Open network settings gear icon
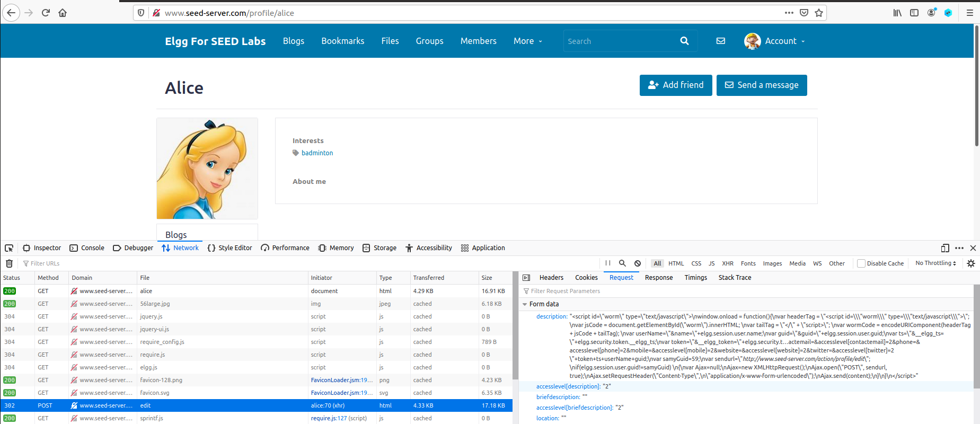Viewport: 980px width, 424px height. [971, 263]
